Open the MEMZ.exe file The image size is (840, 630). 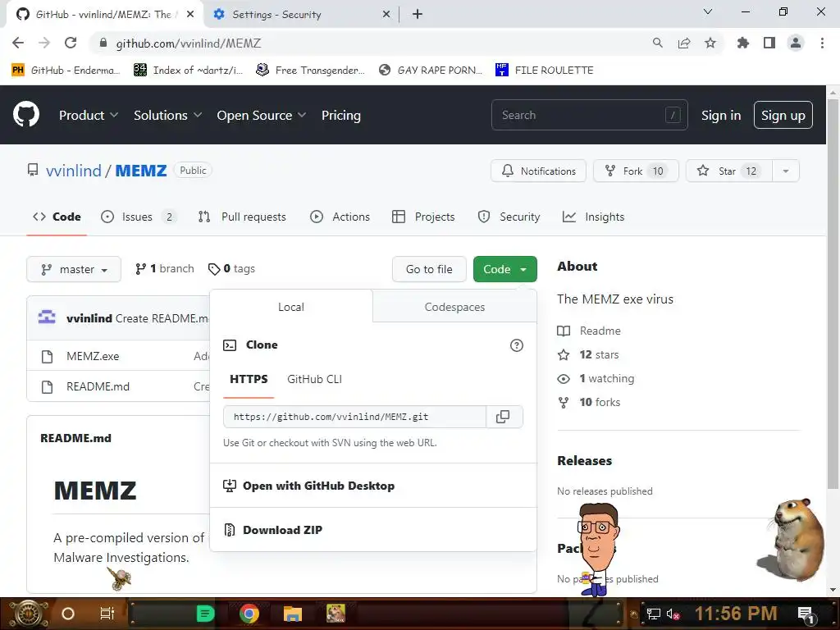(93, 356)
